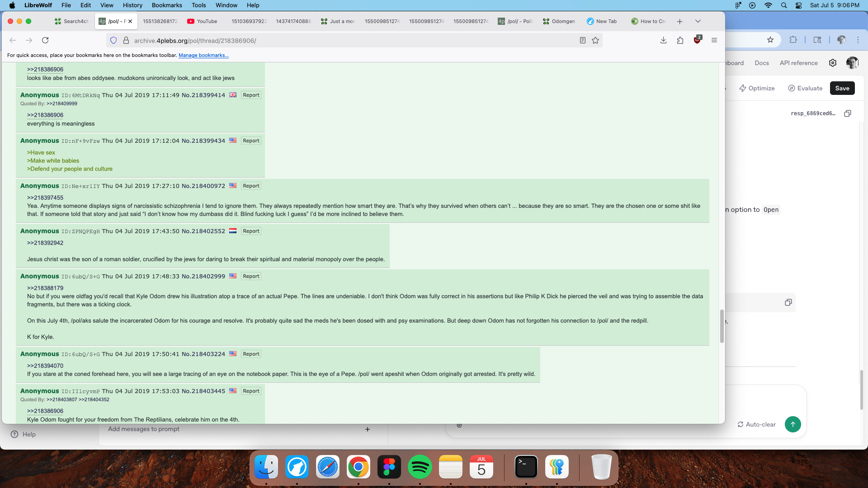
Task: Open the settings gear in background window
Action: pyautogui.click(x=833, y=63)
